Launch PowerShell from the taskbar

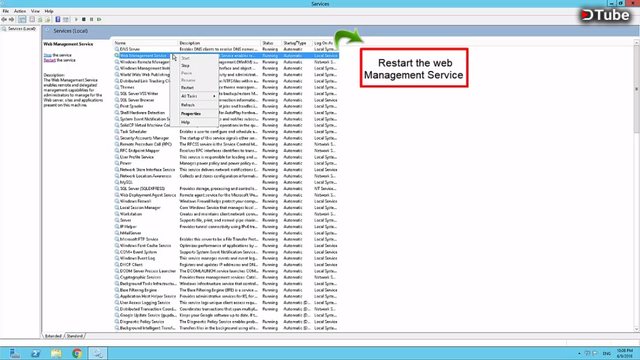tap(36, 353)
